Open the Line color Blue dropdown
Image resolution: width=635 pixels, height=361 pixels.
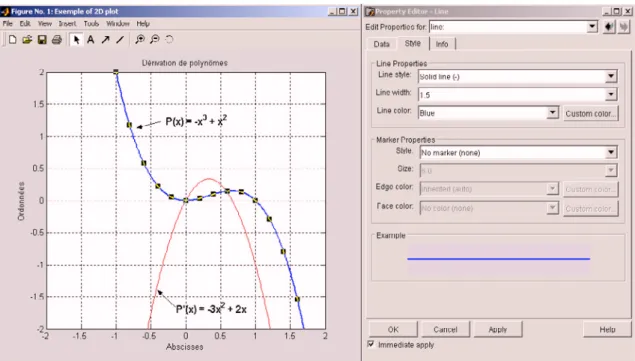(x=552, y=113)
